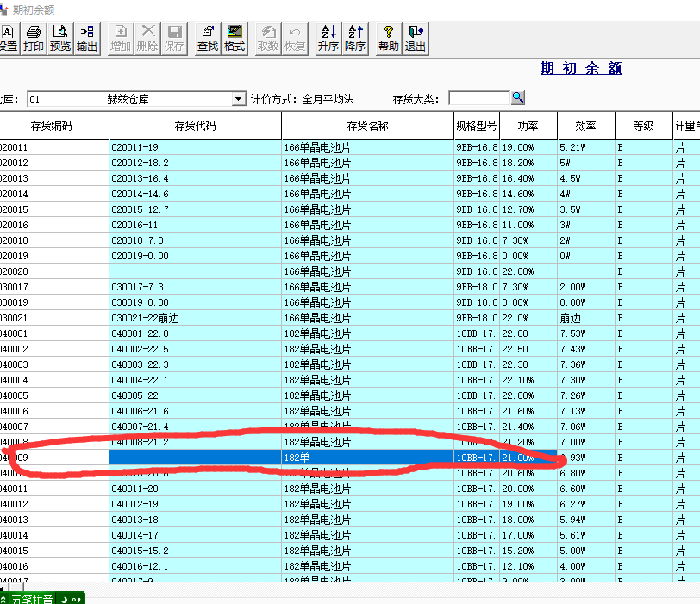Open the 格式 format settings
Image resolution: width=700 pixels, height=604 pixels.
(x=234, y=39)
